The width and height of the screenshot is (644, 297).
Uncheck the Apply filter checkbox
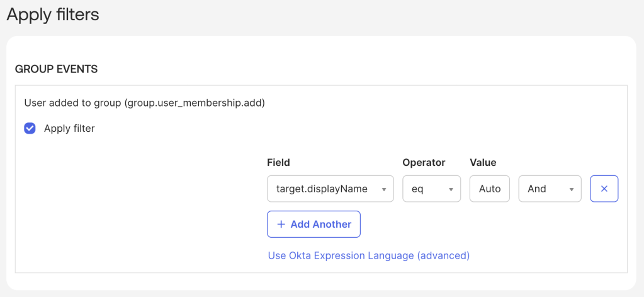[30, 129]
